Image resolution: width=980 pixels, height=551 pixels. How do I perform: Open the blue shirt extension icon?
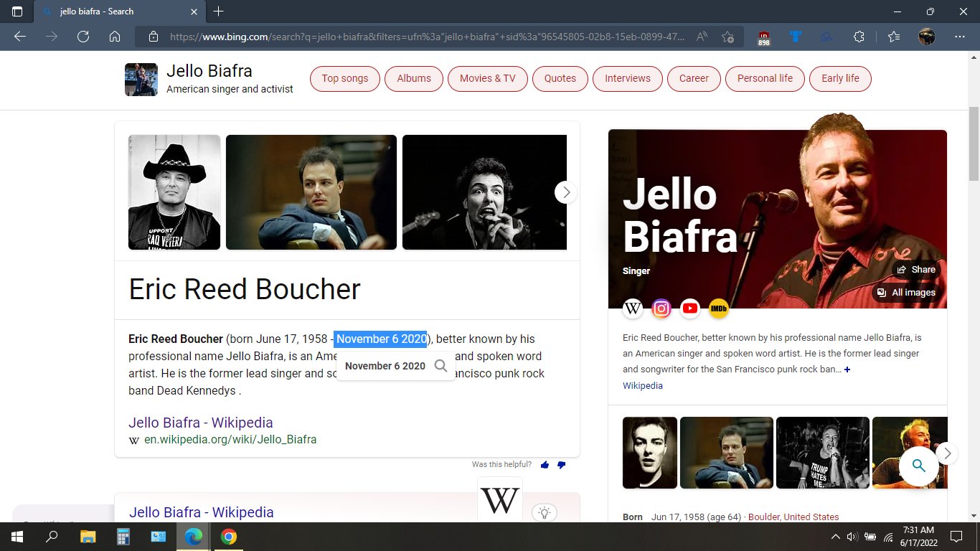point(795,37)
